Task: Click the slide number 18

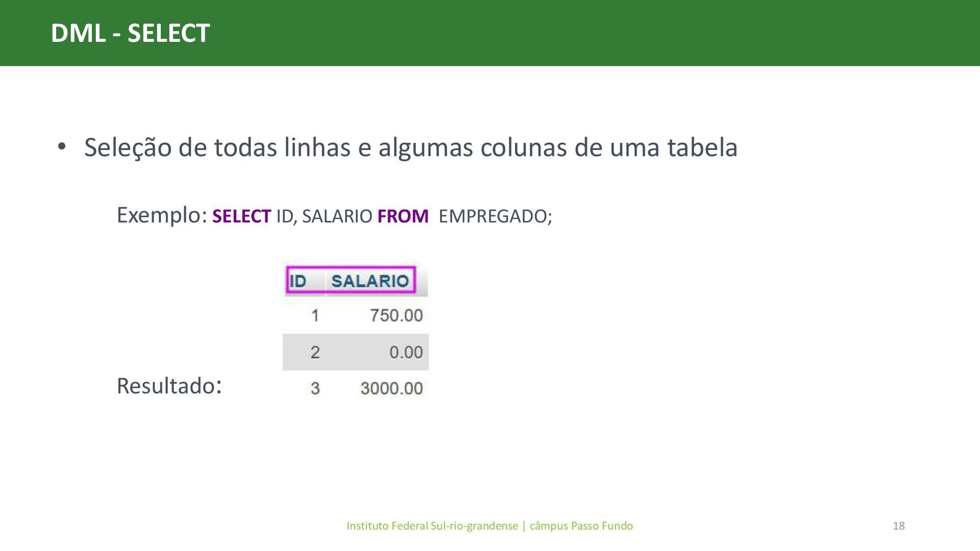Action: pyautogui.click(x=899, y=526)
